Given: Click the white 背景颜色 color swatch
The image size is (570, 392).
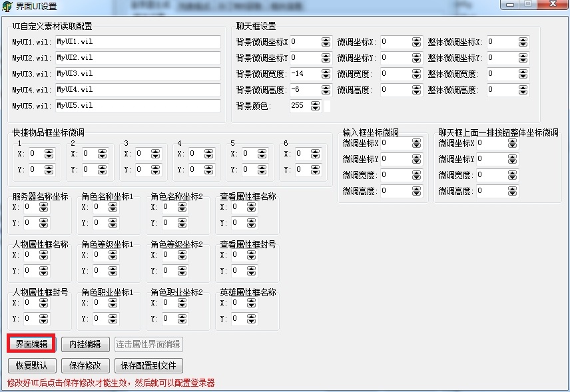Looking at the screenshot, I should point(327,106).
